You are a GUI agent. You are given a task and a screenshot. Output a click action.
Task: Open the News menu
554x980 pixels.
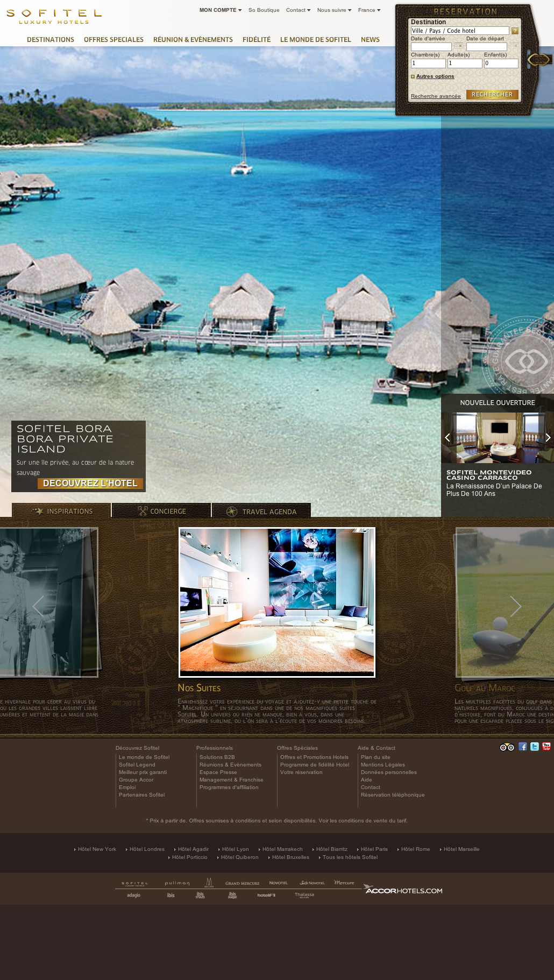click(x=370, y=40)
